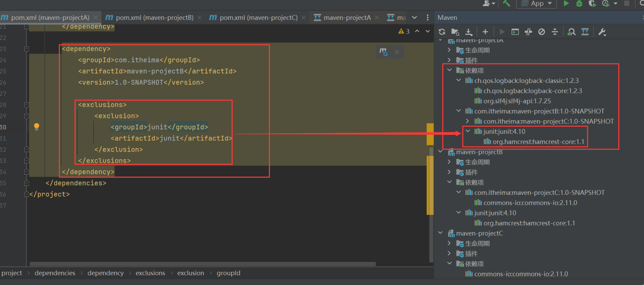Click the warnings indicator showing 3
Viewport: 644px width, 285px height.
pyautogui.click(x=404, y=31)
